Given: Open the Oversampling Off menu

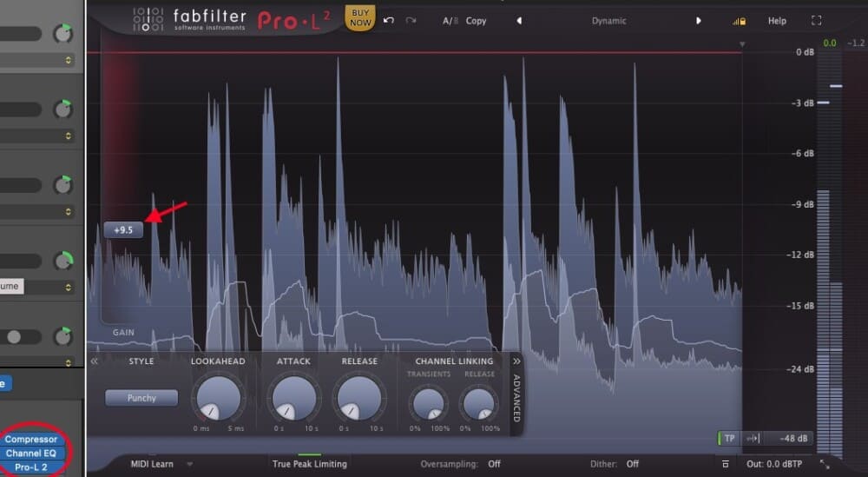Looking at the screenshot, I should click(x=495, y=464).
